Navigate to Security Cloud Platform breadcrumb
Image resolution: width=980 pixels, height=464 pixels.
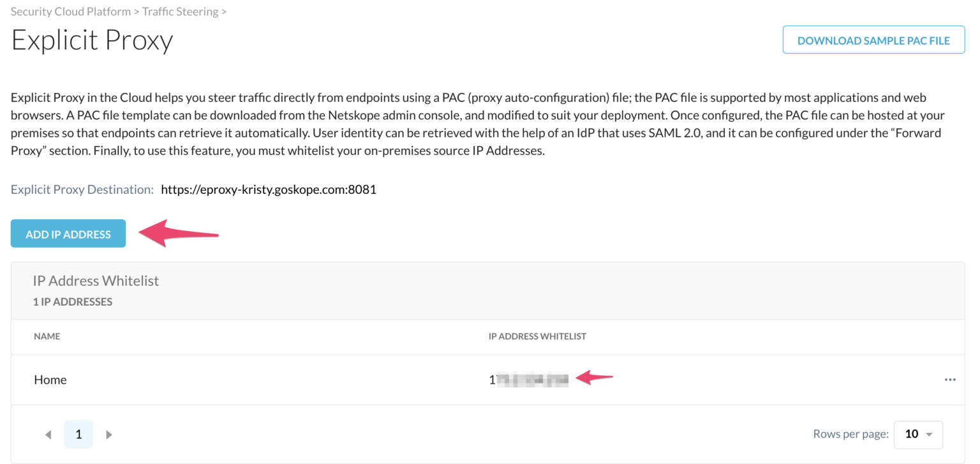70,11
